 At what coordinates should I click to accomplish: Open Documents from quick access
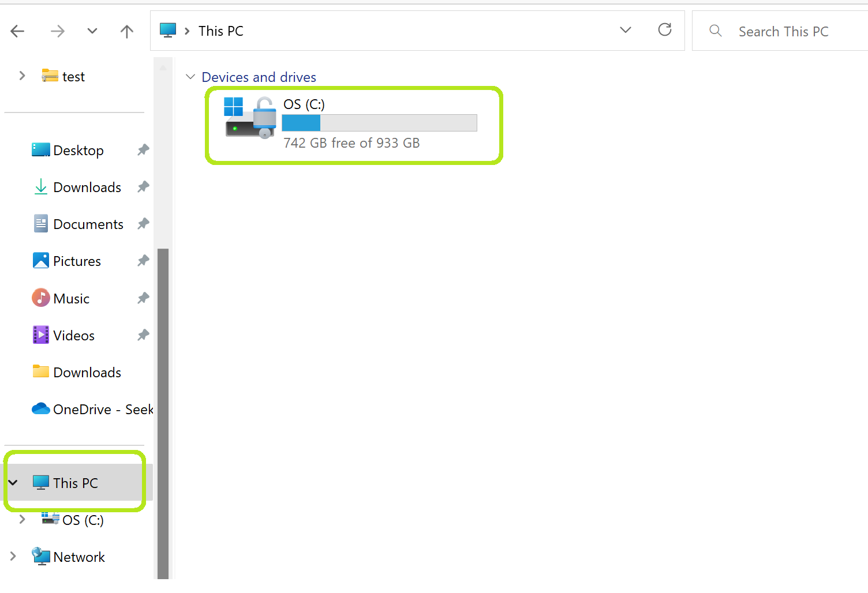click(x=88, y=224)
